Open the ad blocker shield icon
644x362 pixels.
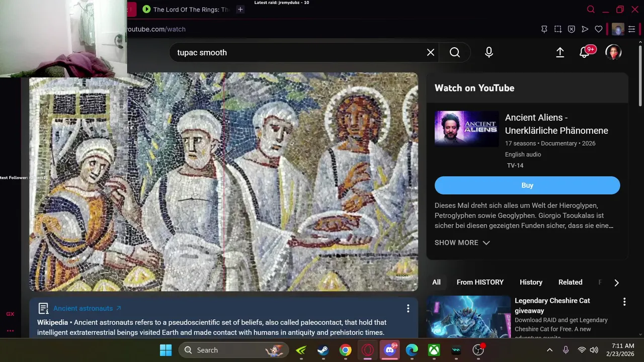coord(572,29)
